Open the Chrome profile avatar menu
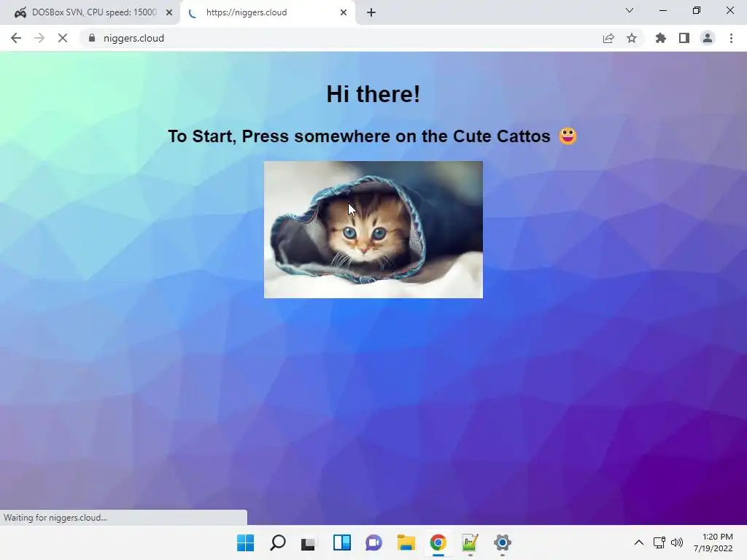The image size is (747, 560). click(x=708, y=38)
